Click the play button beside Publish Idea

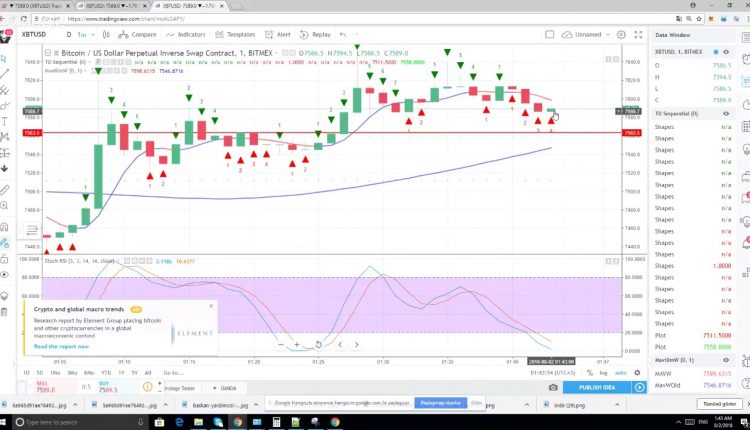tap(639, 387)
